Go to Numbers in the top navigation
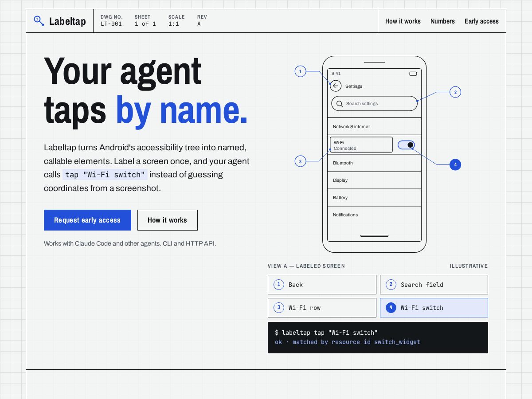The height and width of the screenshot is (399, 532). [442, 21]
